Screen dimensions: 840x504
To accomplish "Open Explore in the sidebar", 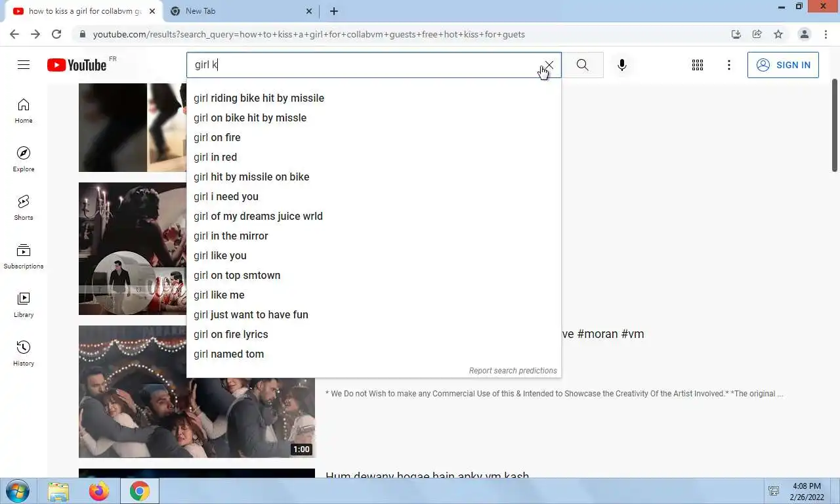I will click(x=24, y=159).
